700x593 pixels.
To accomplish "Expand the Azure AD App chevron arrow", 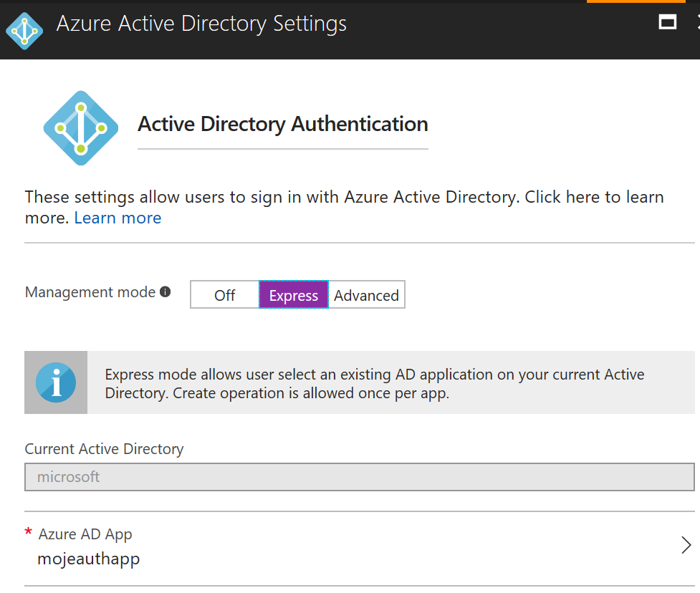I will [686, 545].
